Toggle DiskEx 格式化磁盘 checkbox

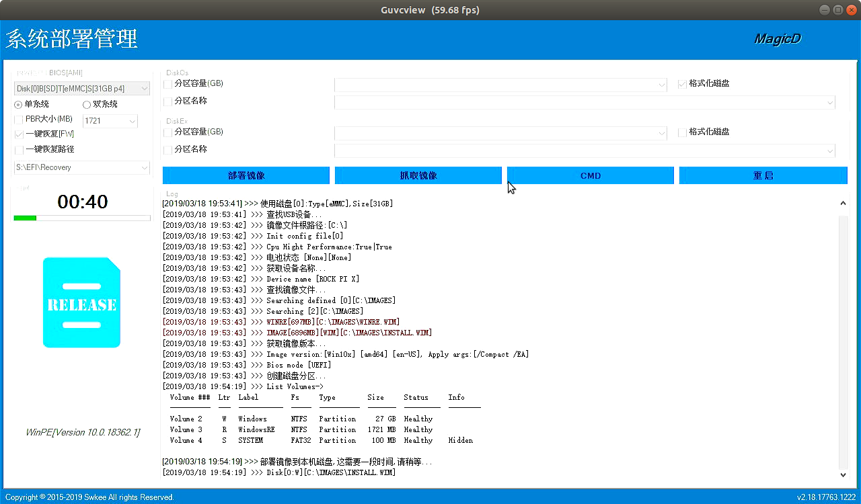point(682,132)
